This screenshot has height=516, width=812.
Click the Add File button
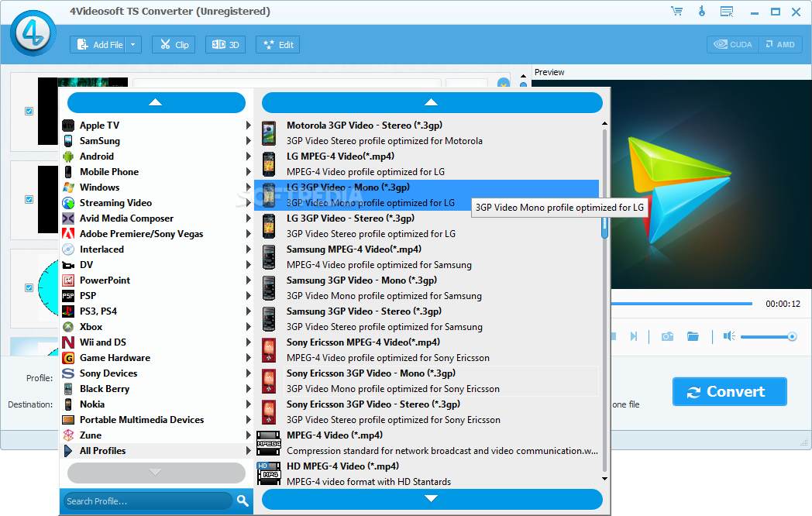point(99,45)
